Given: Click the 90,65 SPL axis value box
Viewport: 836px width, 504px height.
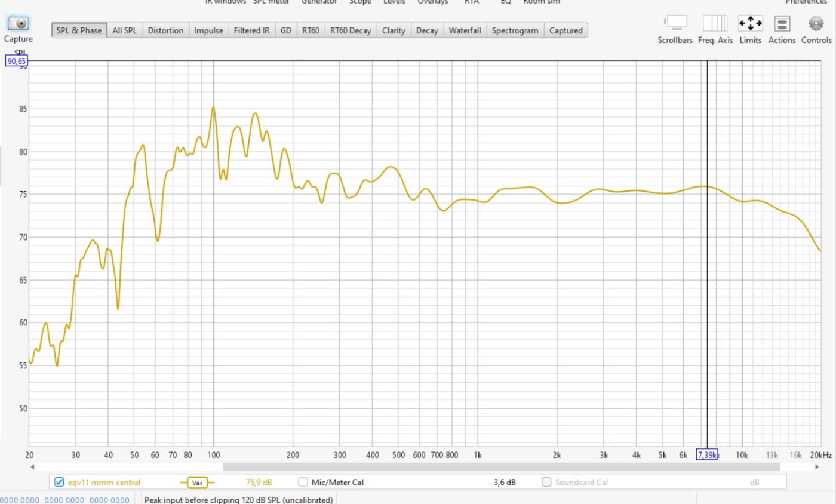Looking at the screenshot, I should click(x=16, y=61).
